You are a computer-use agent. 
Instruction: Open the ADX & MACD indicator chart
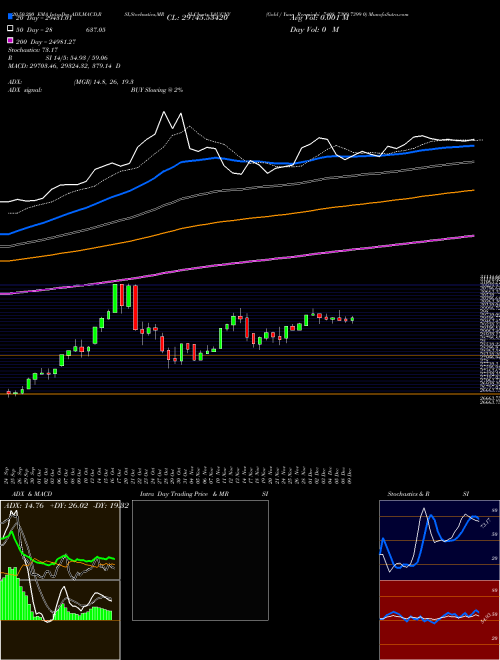(x=60, y=580)
